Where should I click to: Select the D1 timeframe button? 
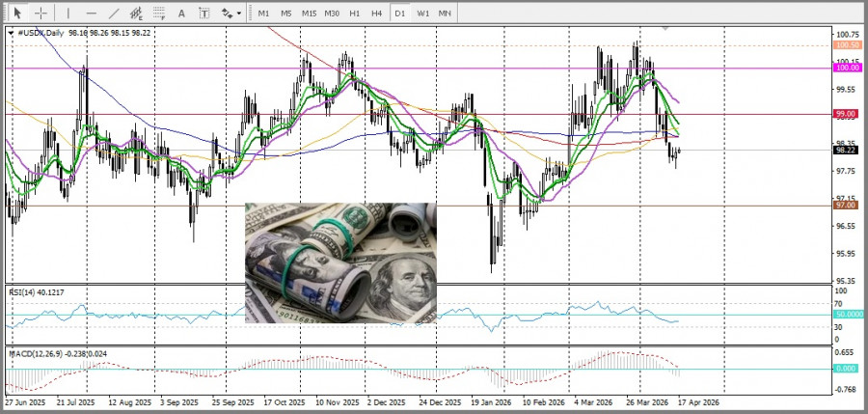click(x=399, y=13)
